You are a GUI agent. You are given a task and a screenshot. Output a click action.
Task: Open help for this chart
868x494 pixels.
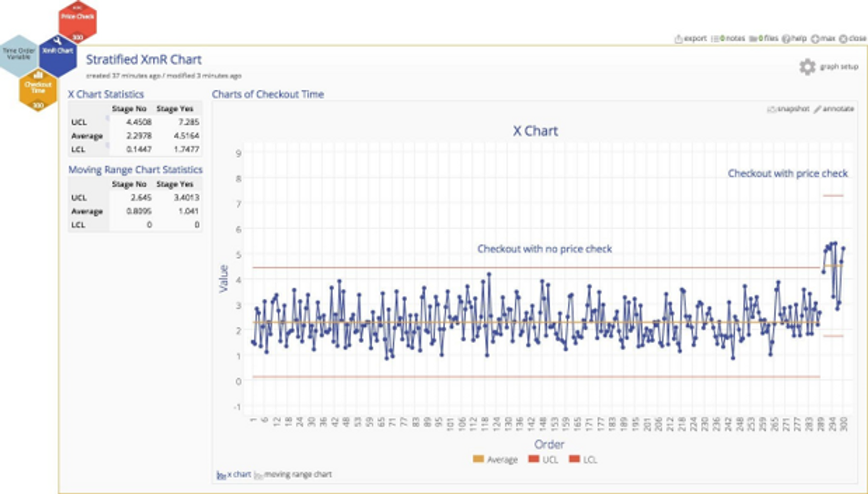[x=794, y=38]
